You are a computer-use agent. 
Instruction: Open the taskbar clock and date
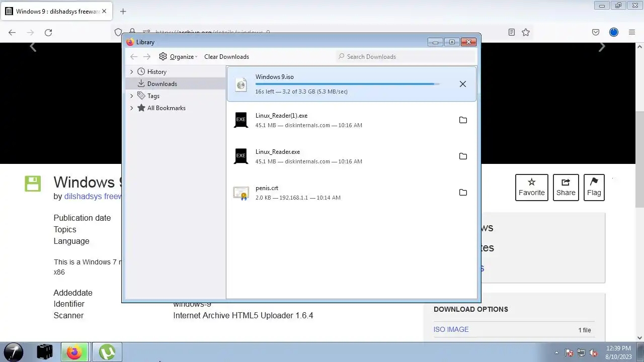[618, 352]
